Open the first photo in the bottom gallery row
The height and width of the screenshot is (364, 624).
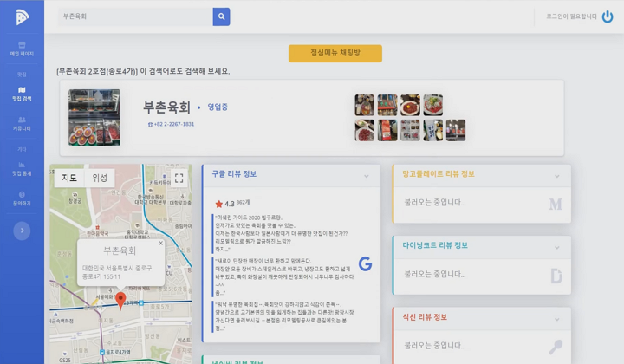pos(365,130)
